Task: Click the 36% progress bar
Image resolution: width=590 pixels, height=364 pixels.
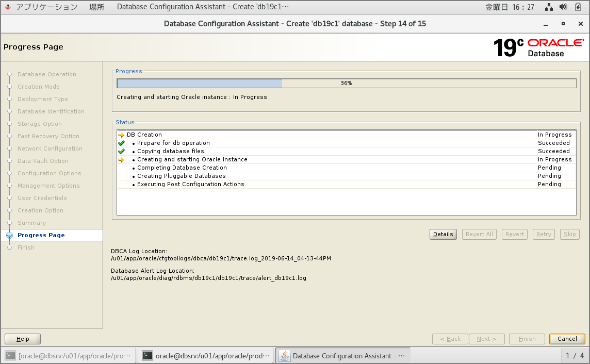Action: point(346,83)
